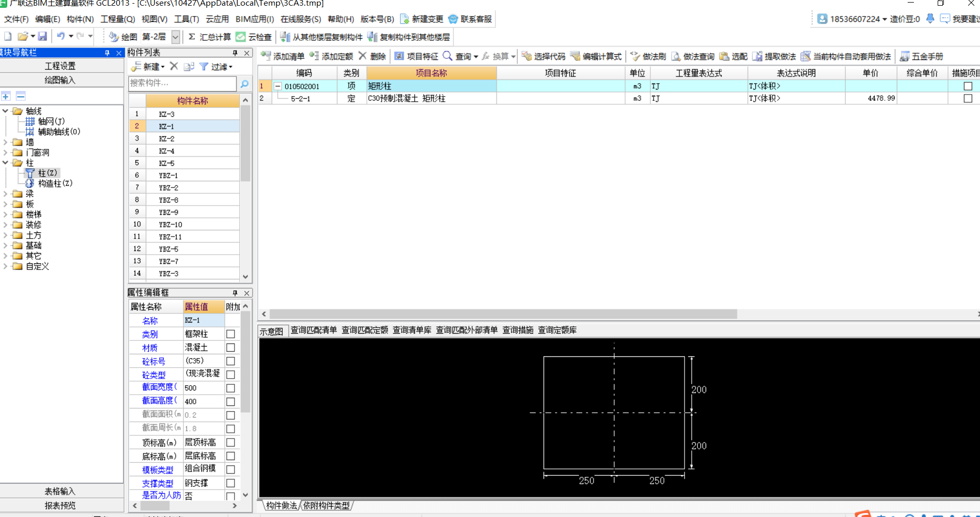Screen dimensions: 980x517
Task: Click the Save disk icon
Action: pos(42,37)
